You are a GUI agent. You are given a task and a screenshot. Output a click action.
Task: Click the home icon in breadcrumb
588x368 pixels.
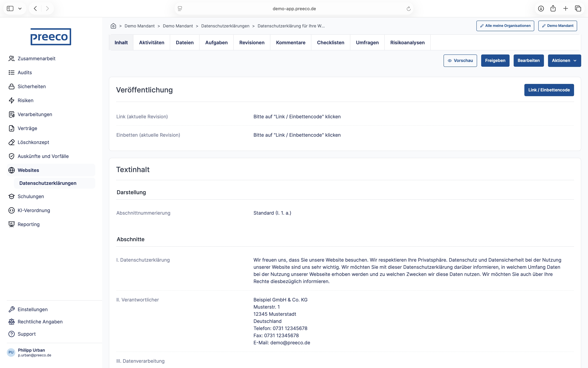(113, 26)
